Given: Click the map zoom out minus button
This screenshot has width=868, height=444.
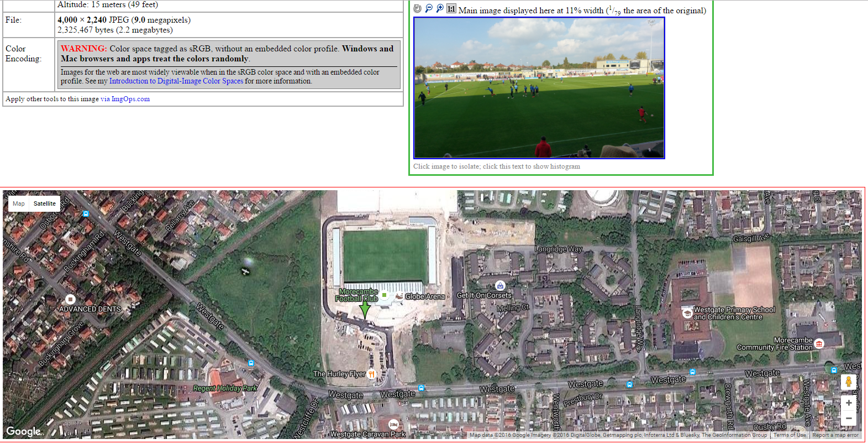Looking at the screenshot, I should [849, 418].
